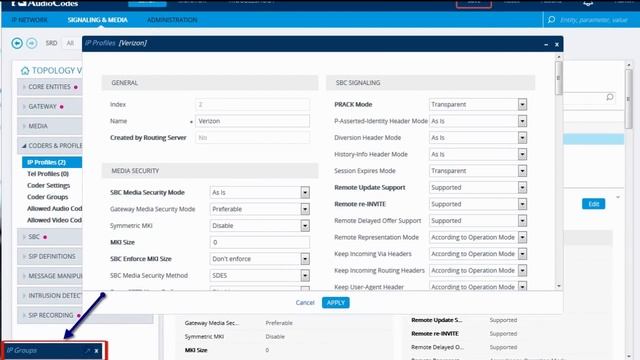Restore the minimized IP Groups panel
The height and width of the screenshot is (360, 640).
tap(87, 351)
